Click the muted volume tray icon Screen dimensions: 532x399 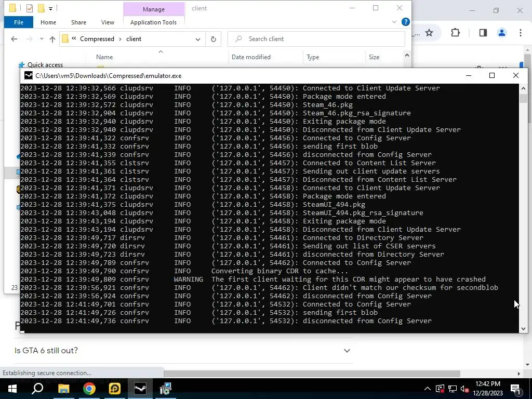pos(464,389)
